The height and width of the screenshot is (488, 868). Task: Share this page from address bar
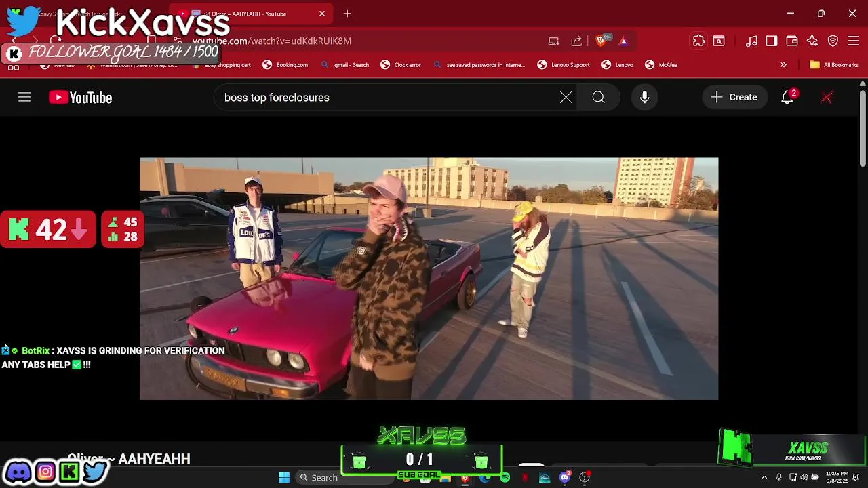point(576,41)
